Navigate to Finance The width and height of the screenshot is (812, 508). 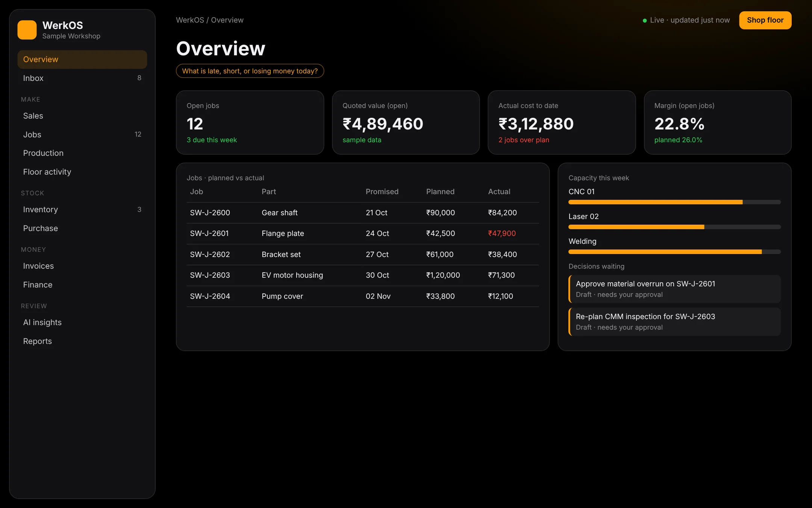coord(82,285)
